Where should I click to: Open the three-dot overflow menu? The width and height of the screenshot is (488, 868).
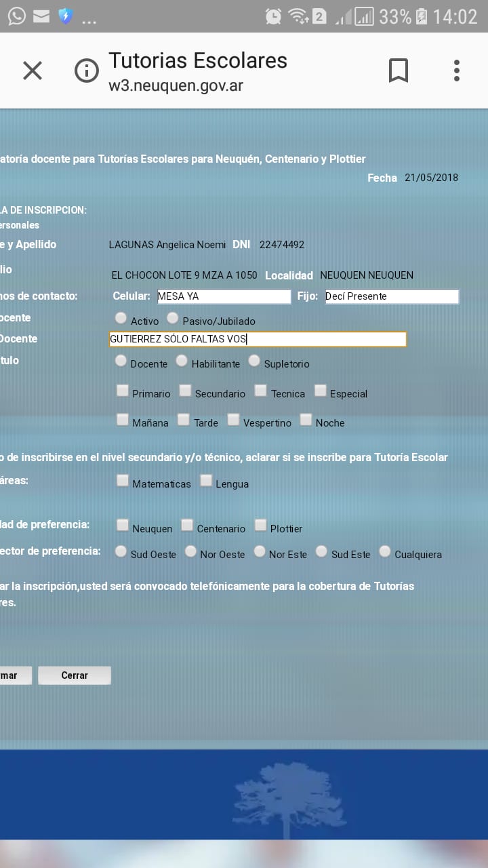456,71
